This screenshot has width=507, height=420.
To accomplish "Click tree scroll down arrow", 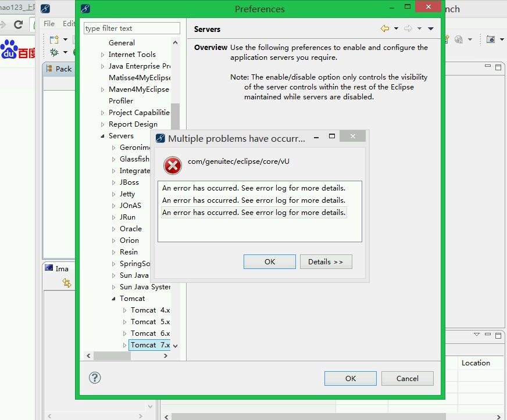I will (175, 346).
